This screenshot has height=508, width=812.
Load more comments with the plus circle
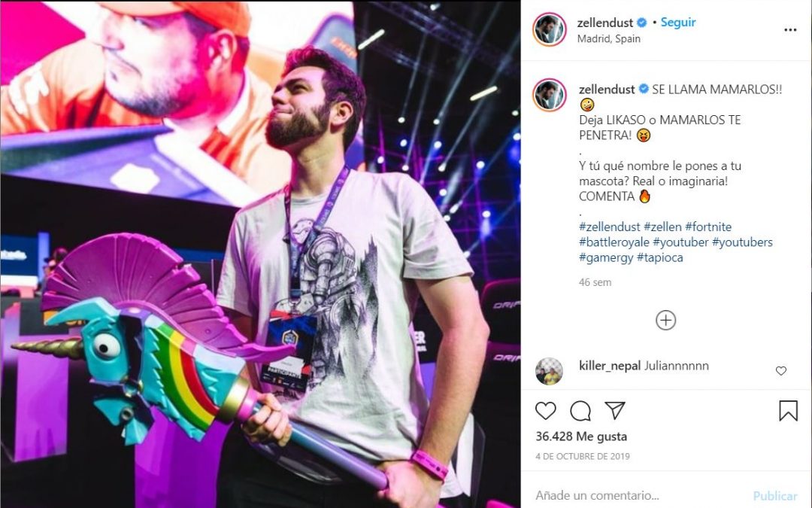[x=666, y=320]
